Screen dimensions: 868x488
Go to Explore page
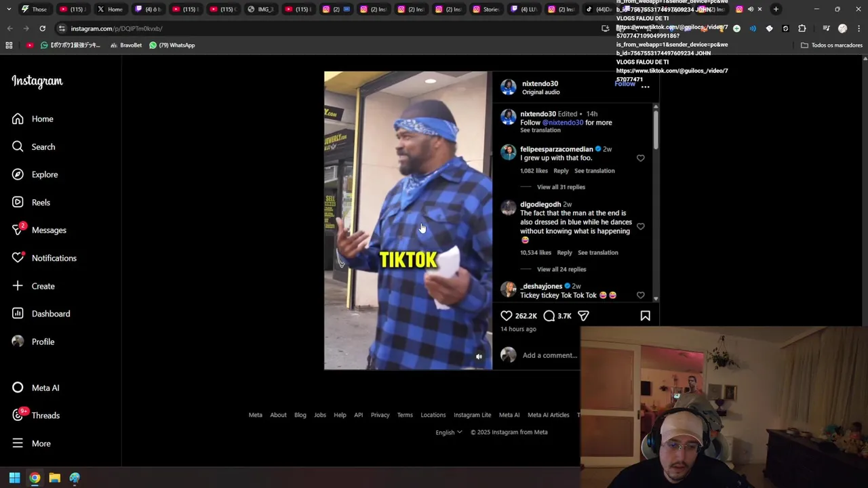click(35, 175)
